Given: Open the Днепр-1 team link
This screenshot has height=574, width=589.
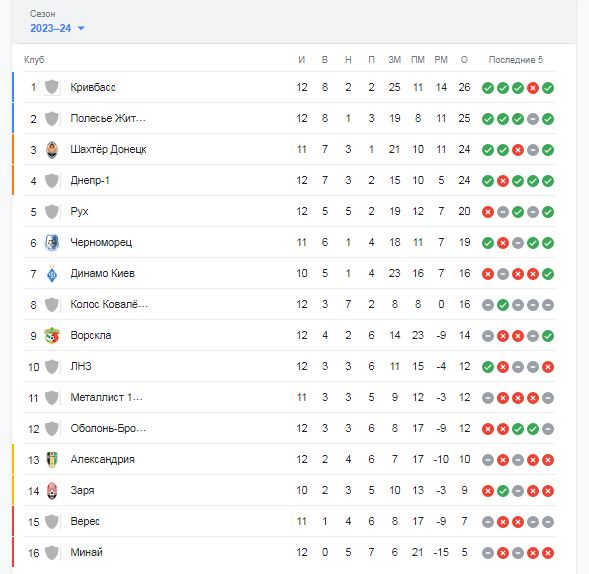Looking at the screenshot, I should (x=90, y=180).
